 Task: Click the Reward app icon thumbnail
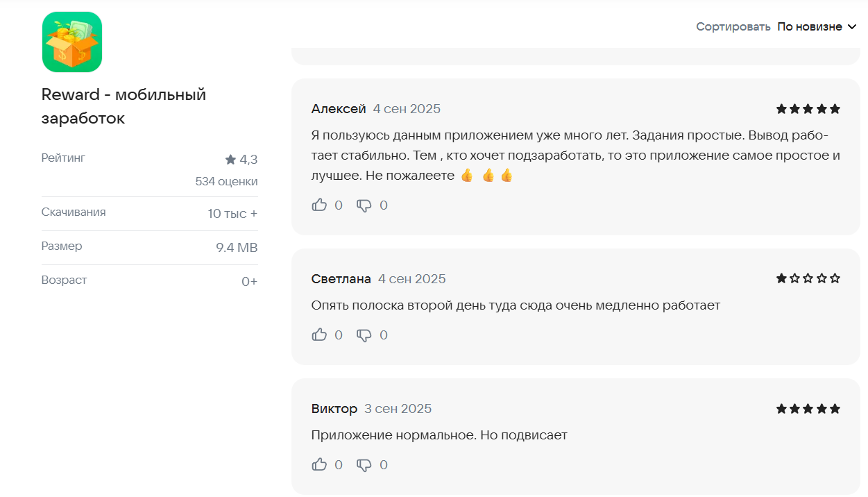(72, 42)
